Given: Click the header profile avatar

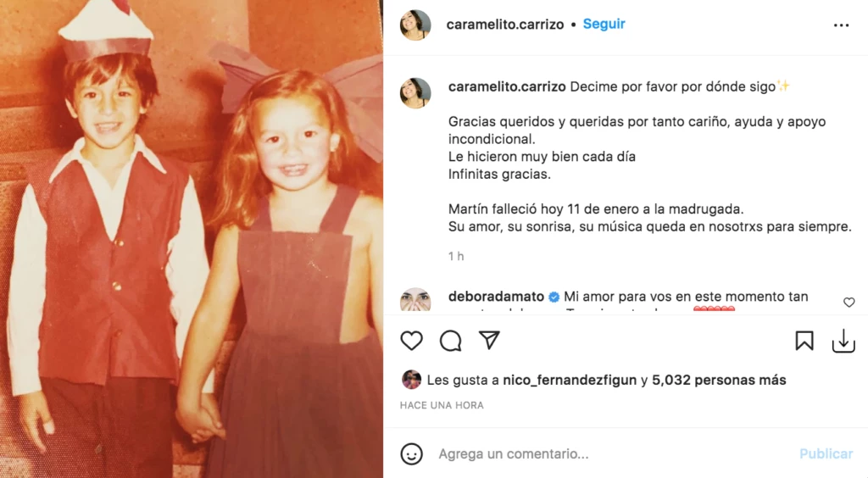Looking at the screenshot, I should pos(415,25).
